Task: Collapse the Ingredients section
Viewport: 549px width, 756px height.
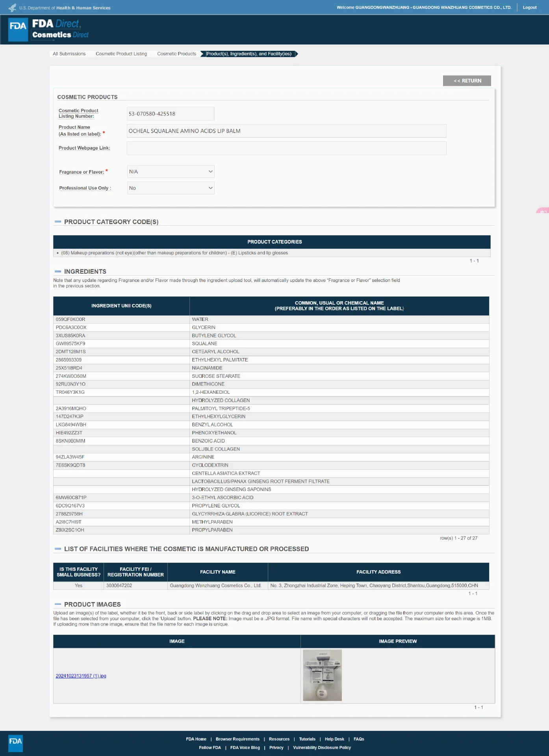Action: pyautogui.click(x=58, y=271)
